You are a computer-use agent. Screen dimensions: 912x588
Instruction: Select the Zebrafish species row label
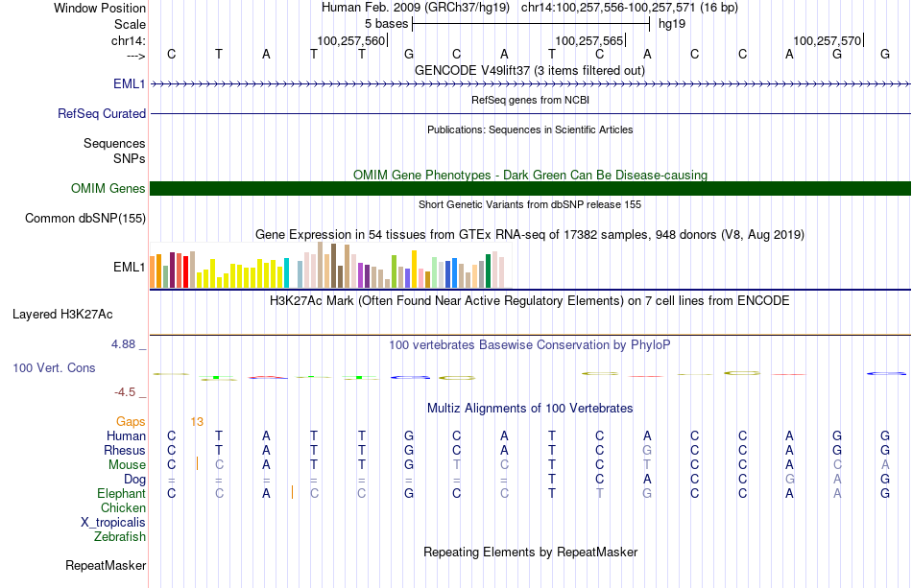120,536
